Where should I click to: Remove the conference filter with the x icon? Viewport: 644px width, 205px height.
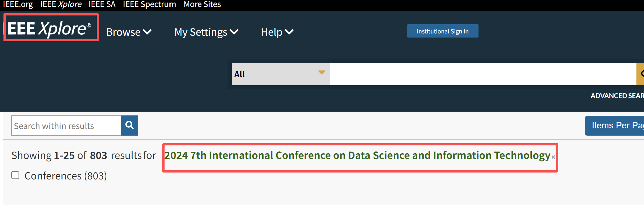click(x=553, y=157)
